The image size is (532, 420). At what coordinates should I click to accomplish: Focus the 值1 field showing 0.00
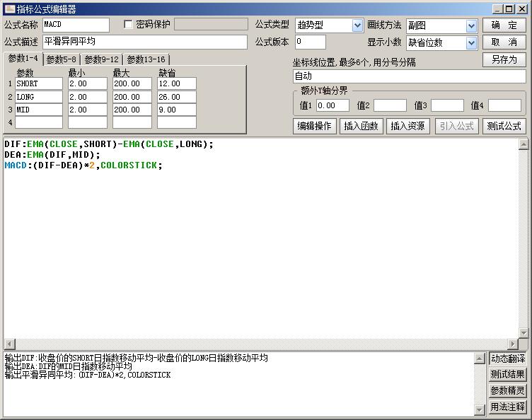pos(332,105)
